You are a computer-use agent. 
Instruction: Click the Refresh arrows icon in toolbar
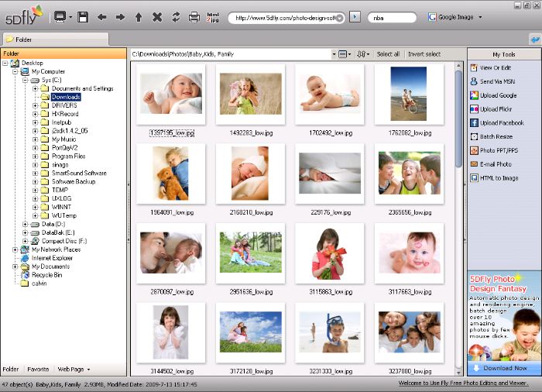click(176, 16)
